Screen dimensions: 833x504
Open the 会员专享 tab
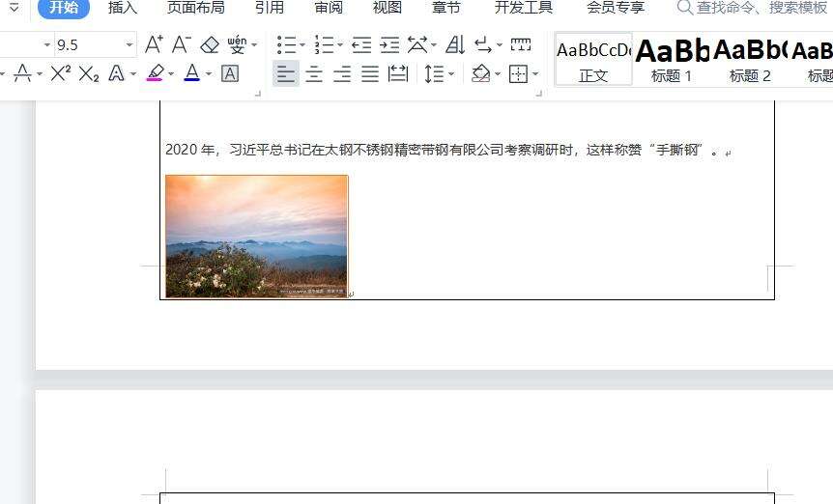click(616, 8)
